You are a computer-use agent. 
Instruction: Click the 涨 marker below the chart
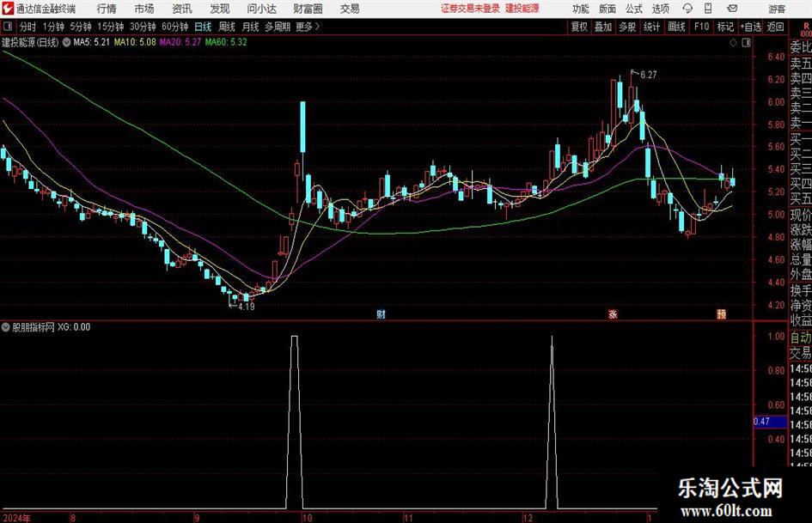613,313
